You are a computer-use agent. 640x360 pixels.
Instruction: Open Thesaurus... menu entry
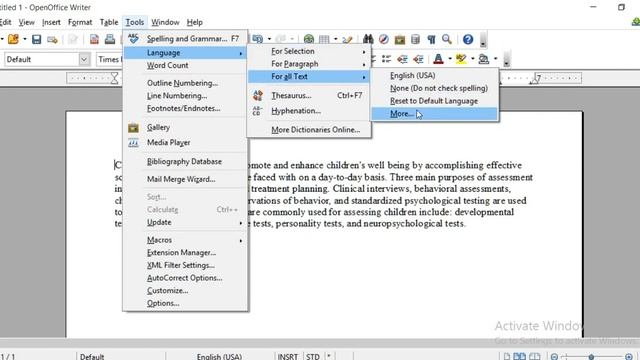pyautogui.click(x=309, y=96)
